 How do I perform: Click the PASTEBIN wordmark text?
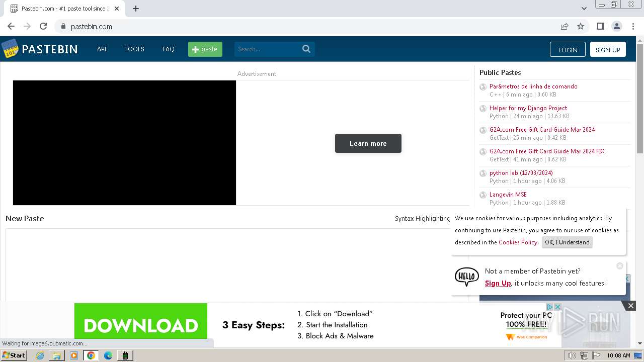click(50, 49)
